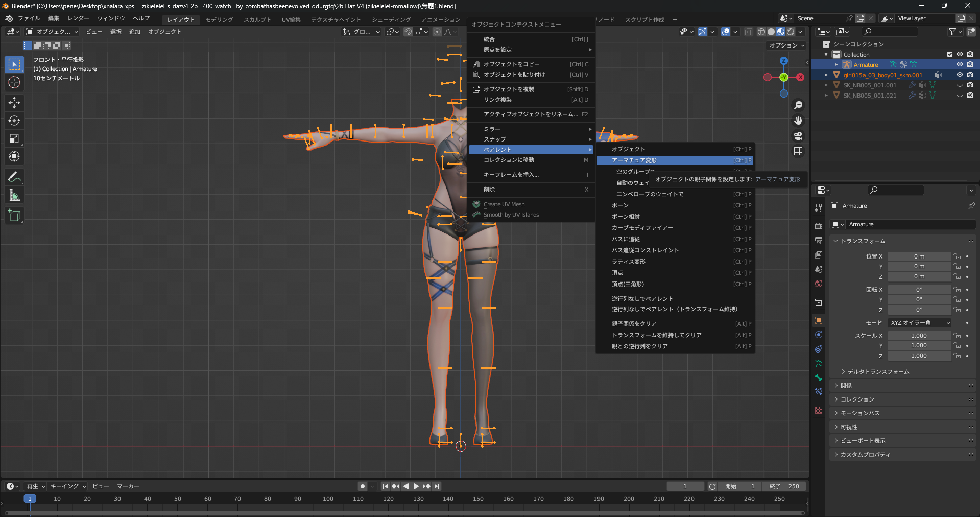980x517 pixels.
Task: Toggle the X-ray display button
Action: click(x=748, y=32)
